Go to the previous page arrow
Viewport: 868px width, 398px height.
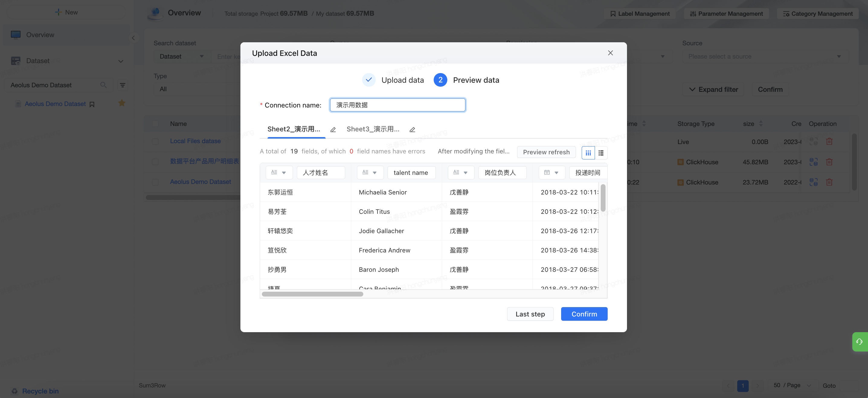click(728, 386)
